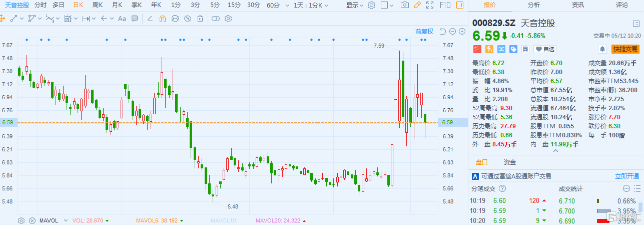The image size is (644, 225).
Task: Open the 评论 comments tab
Action: click(x=622, y=5)
